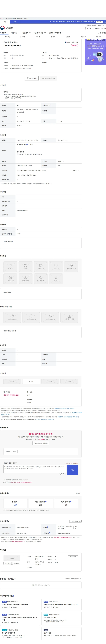Click 개인정보보호법 상세 보기 button
This screenshot has width=106, height=644.
click(x=41, y=443)
